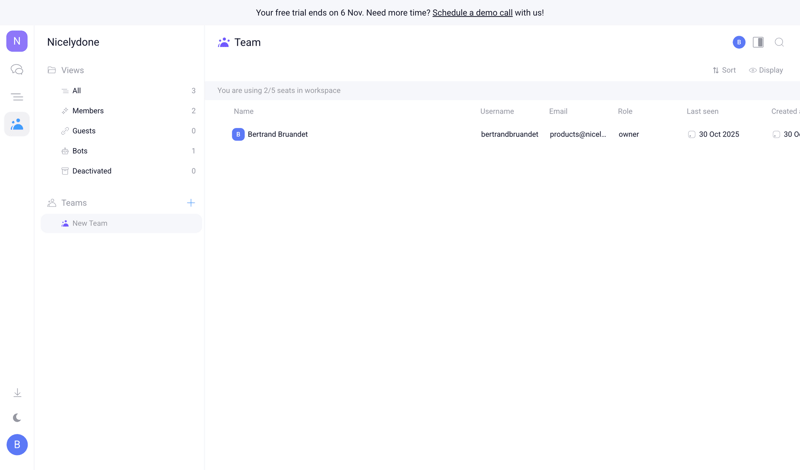Click the list lines icon in sidebar
800x470 pixels.
17,97
